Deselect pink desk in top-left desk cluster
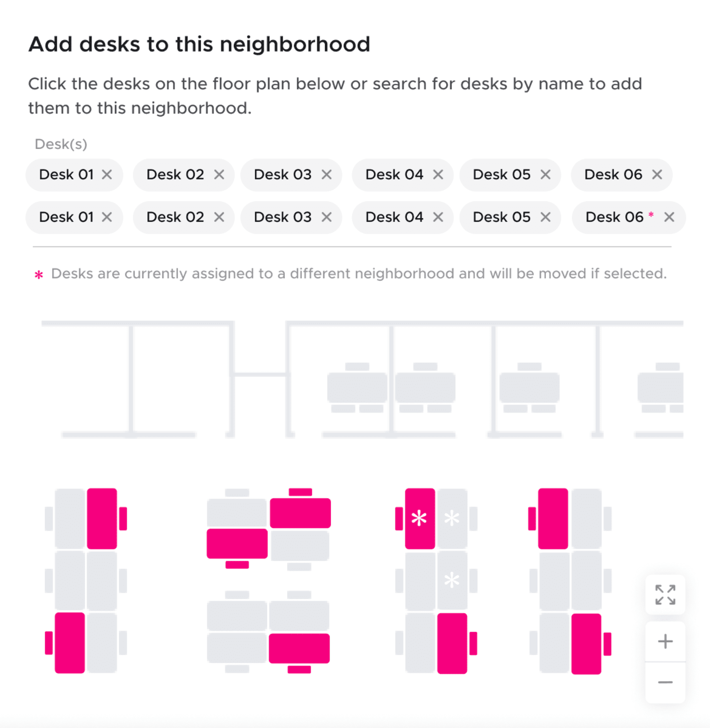 click(102, 518)
